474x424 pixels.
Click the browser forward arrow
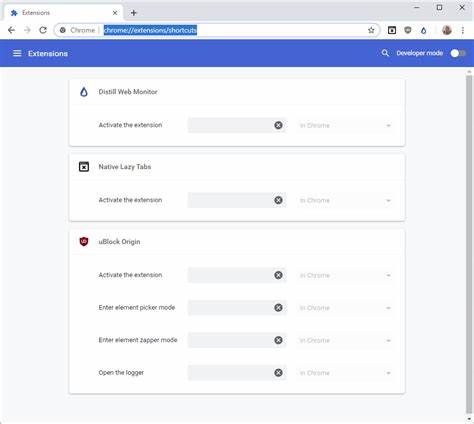27,30
